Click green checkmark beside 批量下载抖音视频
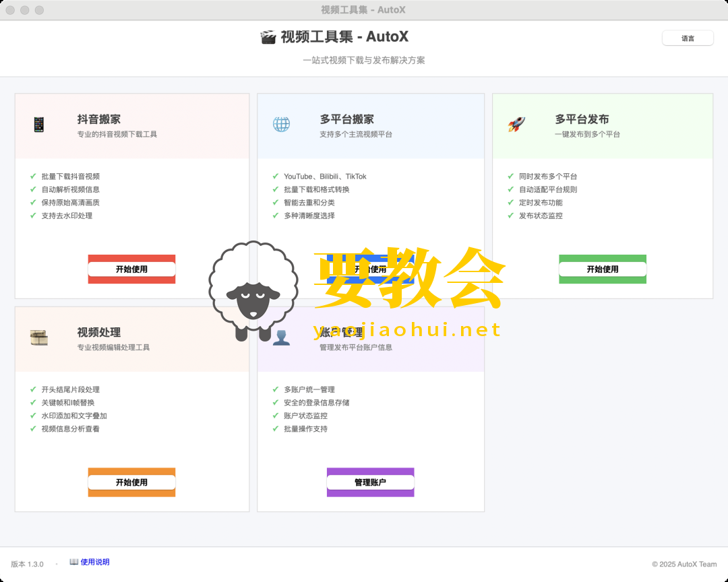 pos(33,176)
